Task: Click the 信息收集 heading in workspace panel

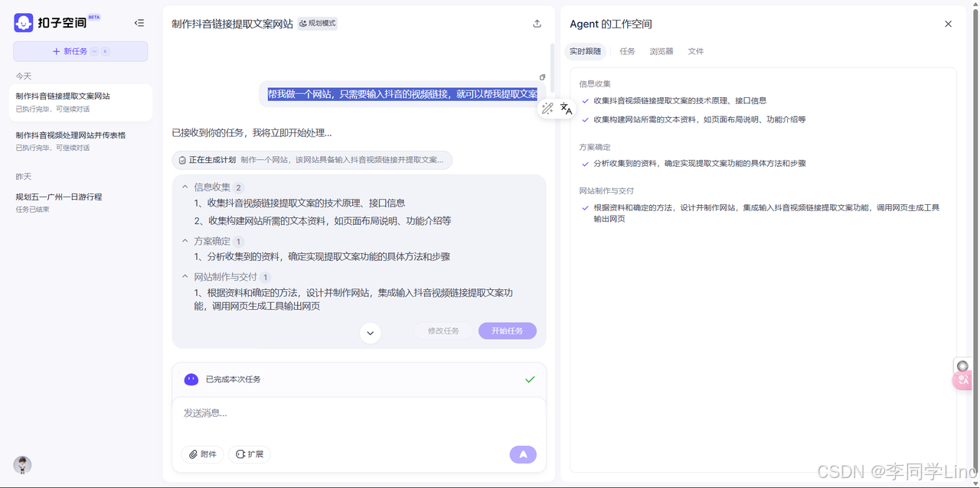Action: click(595, 83)
